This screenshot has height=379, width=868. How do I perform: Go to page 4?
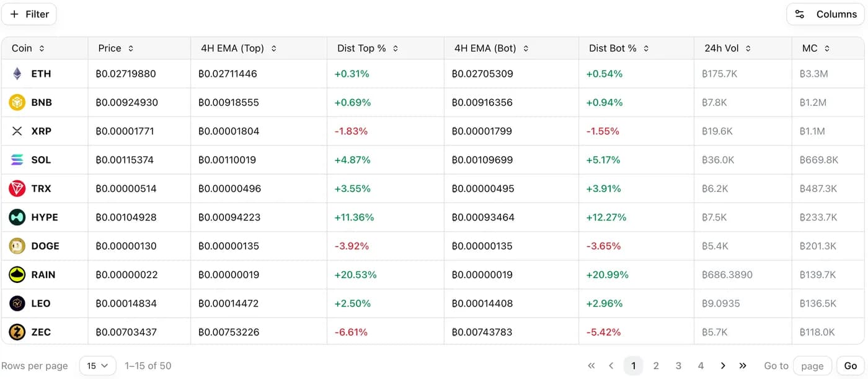[x=701, y=366]
